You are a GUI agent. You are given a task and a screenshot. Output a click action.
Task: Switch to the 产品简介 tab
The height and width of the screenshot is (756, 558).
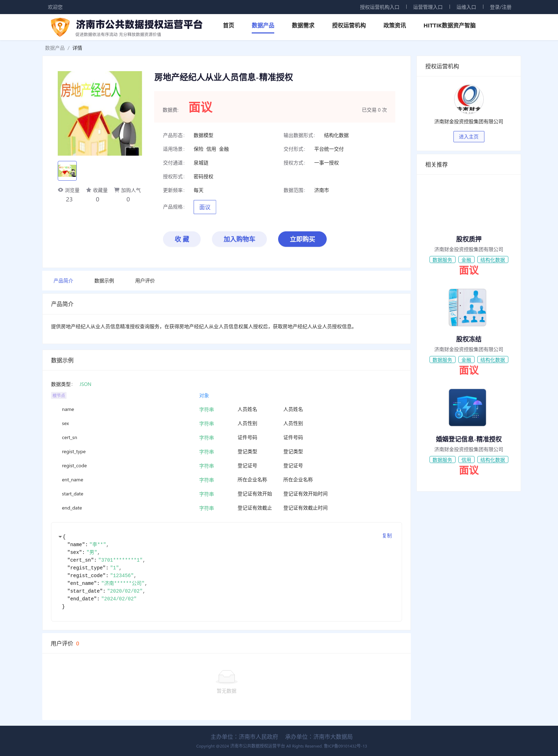(x=63, y=281)
